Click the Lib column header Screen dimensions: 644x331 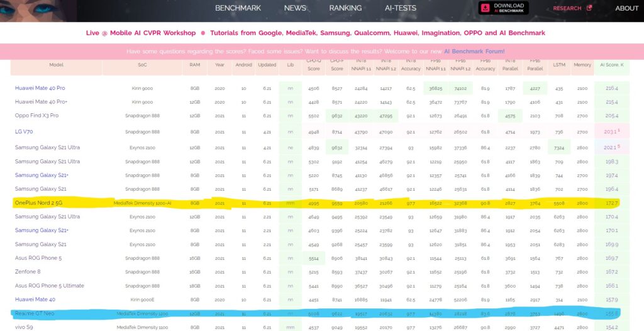coord(291,65)
